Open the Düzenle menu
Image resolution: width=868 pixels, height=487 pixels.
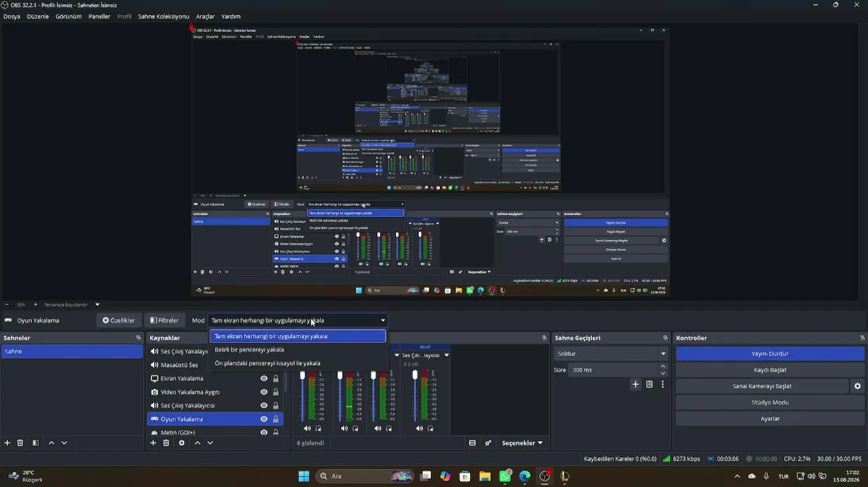(38, 16)
